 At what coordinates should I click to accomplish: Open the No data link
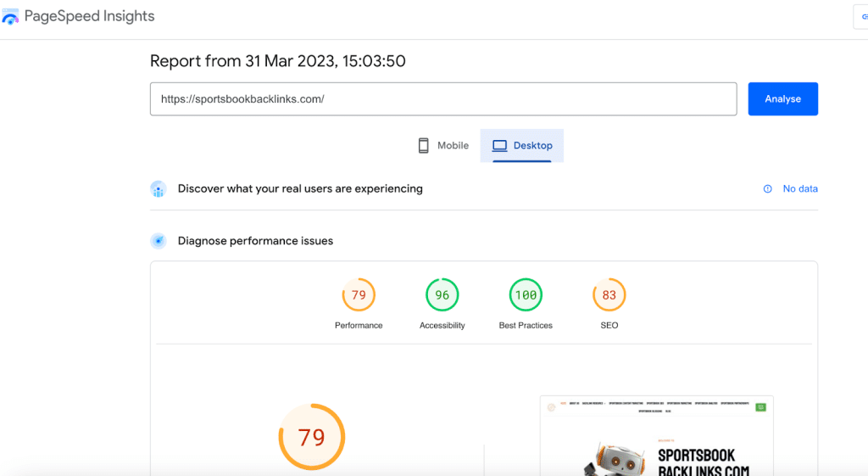799,189
